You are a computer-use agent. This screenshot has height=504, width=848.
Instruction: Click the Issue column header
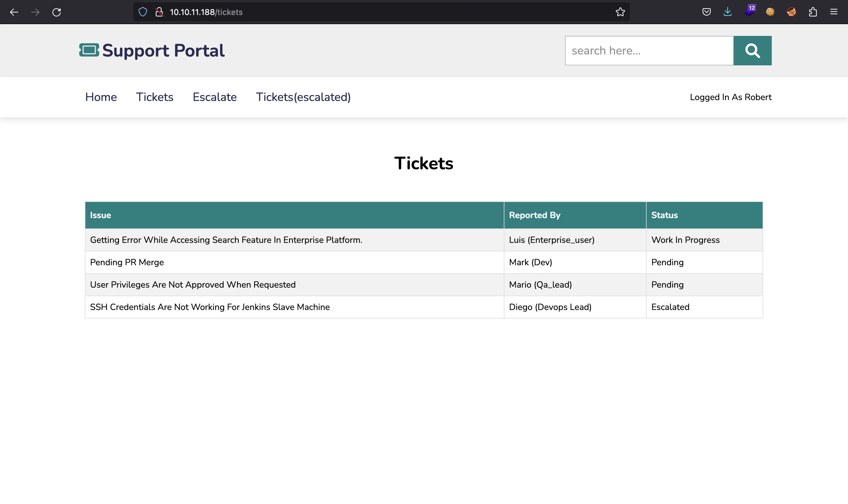click(294, 215)
